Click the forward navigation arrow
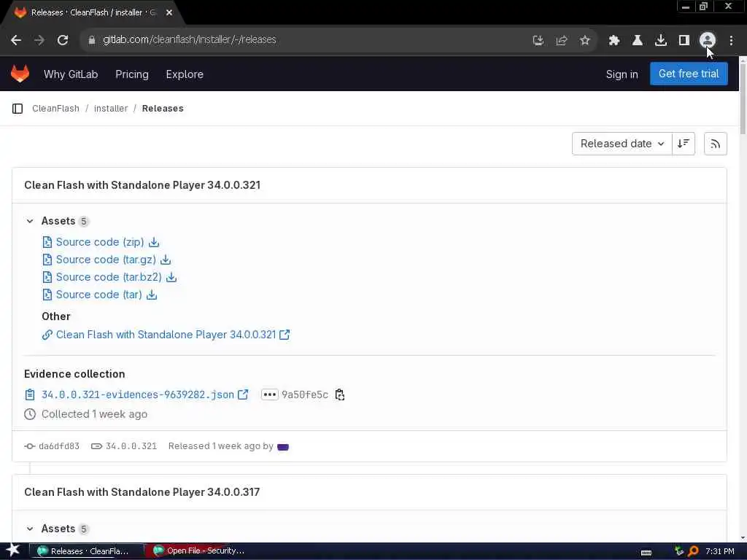This screenshot has height=560, width=747. click(39, 40)
